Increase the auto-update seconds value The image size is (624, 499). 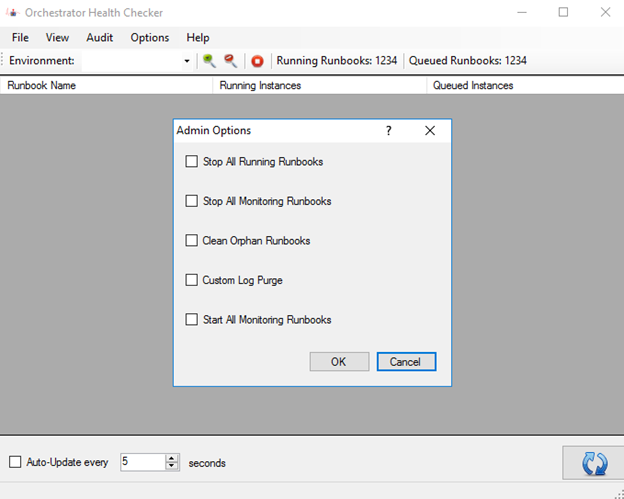point(172,458)
